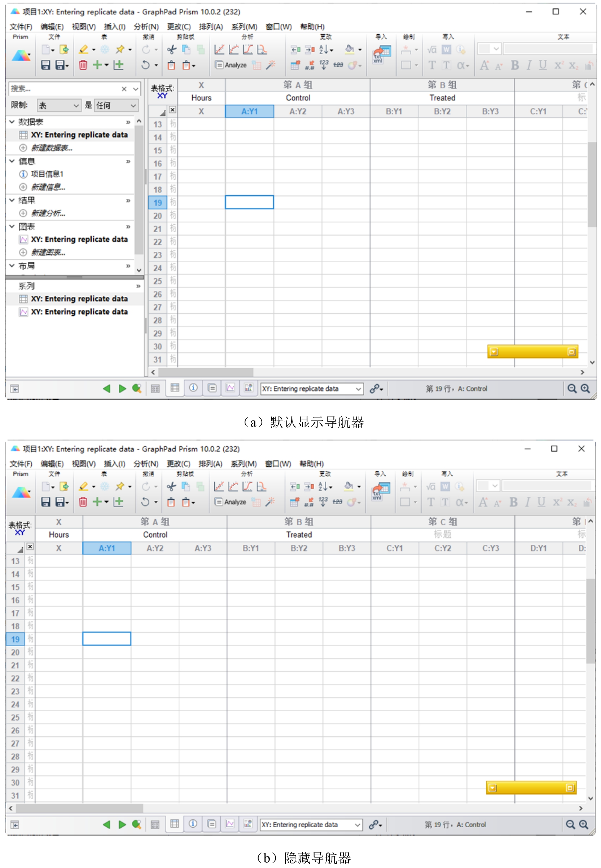Image resolution: width=601 pixels, height=868 pixels.
Task: Italic 'I' button in top window text toolbar
Action: click(x=529, y=65)
